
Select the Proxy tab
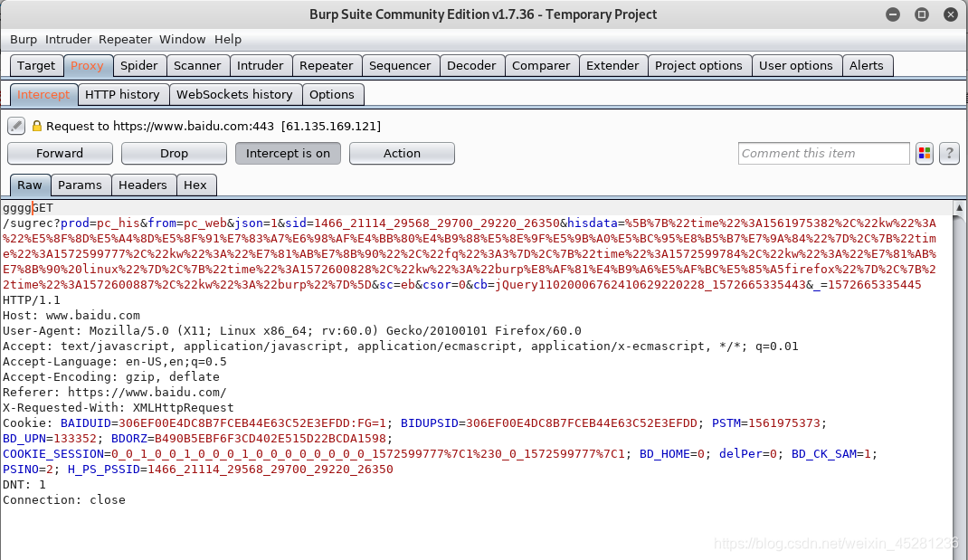(x=87, y=65)
